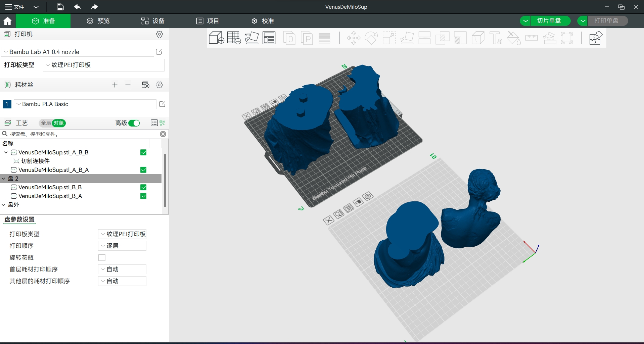Open plate parameter plate type dropdown

click(x=122, y=234)
